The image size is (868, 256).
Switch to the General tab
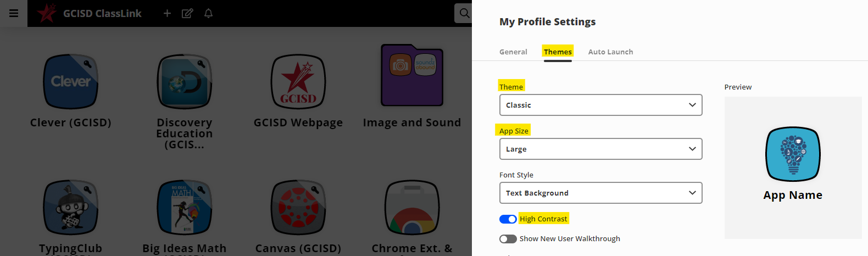click(x=513, y=52)
